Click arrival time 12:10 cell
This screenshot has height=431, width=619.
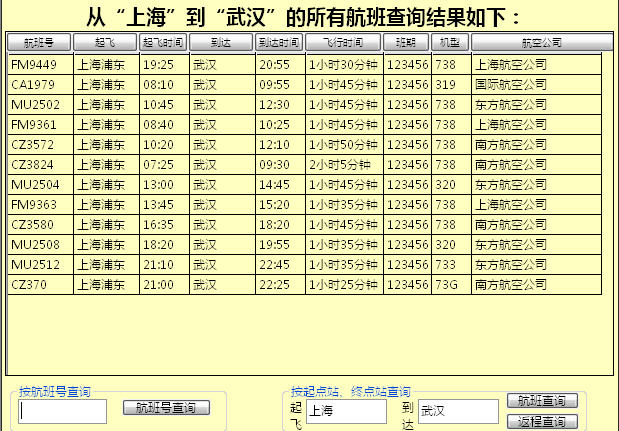pos(280,144)
